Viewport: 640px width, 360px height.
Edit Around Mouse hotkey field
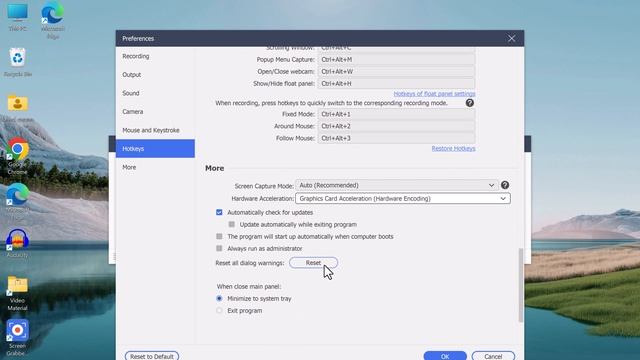tap(396, 126)
